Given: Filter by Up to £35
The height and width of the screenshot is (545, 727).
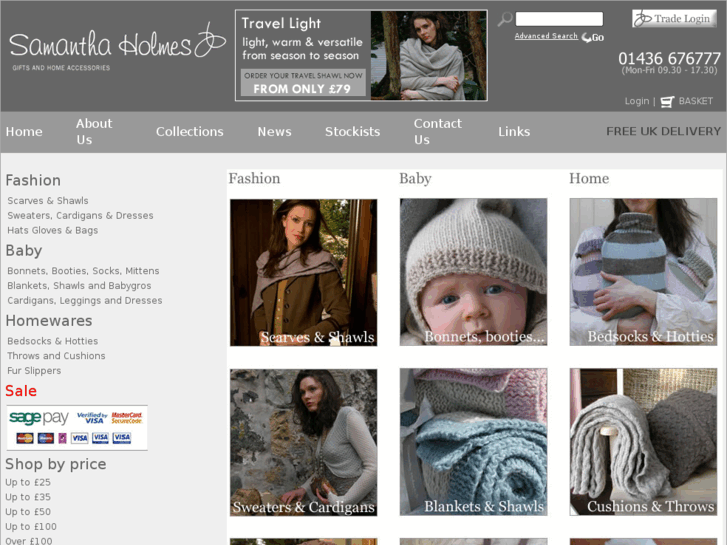Looking at the screenshot, I should [x=28, y=497].
